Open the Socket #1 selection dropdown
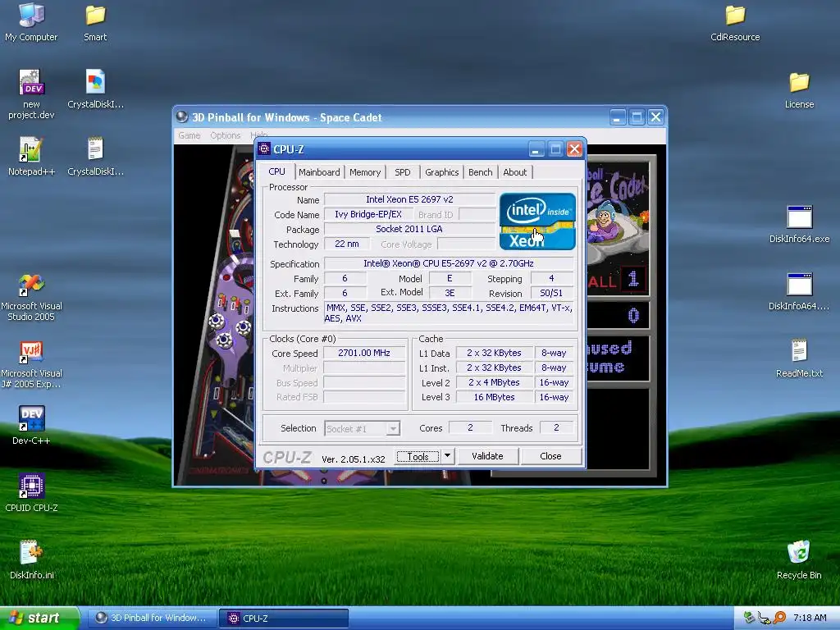Viewport: 840px width, 630px height. [x=362, y=428]
